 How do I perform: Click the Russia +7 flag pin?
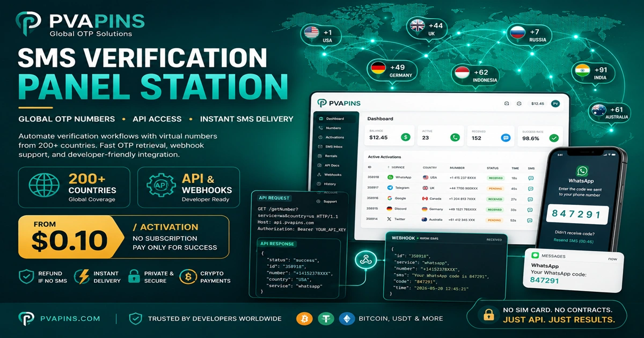click(x=529, y=35)
